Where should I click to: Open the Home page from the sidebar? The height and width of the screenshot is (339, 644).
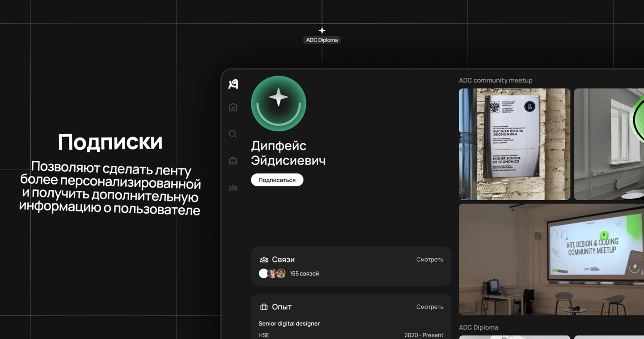233,107
